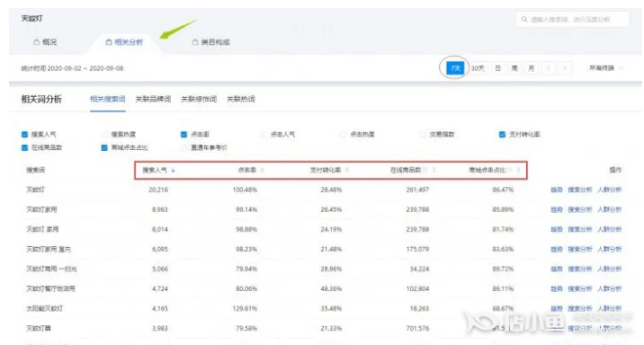Enable the 搜索热度 metric checkbox
644x345 pixels.
point(104,135)
